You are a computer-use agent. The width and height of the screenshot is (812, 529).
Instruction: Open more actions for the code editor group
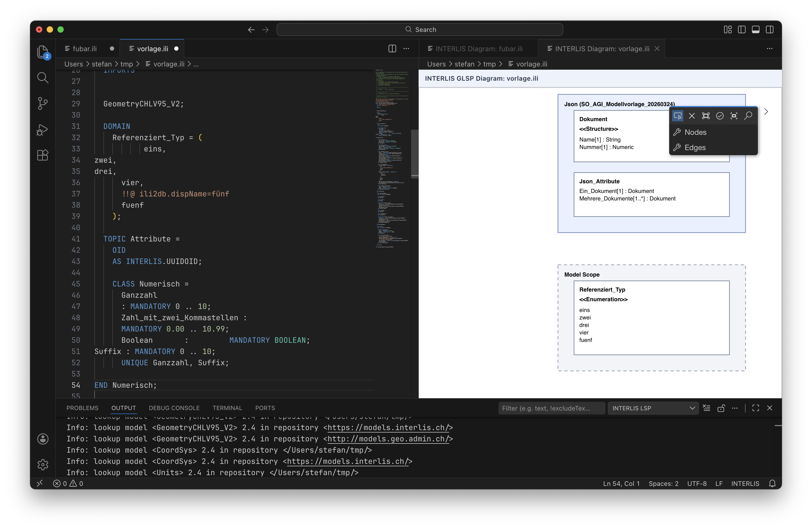(406, 49)
